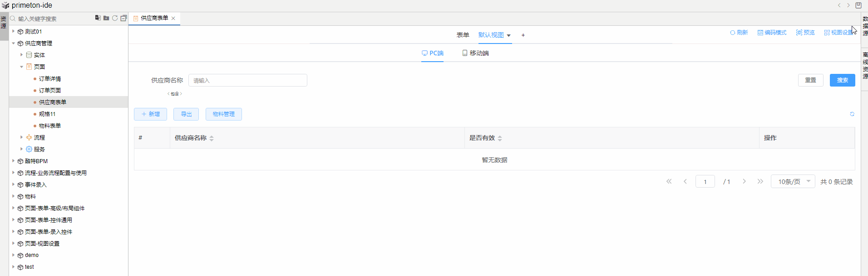Collapse all tree nodes in resource panel
This screenshot has height=276, width=868.
(123, 18)
